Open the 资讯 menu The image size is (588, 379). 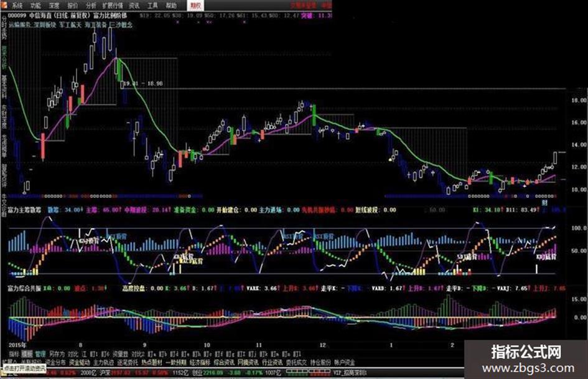coord(134,6)
